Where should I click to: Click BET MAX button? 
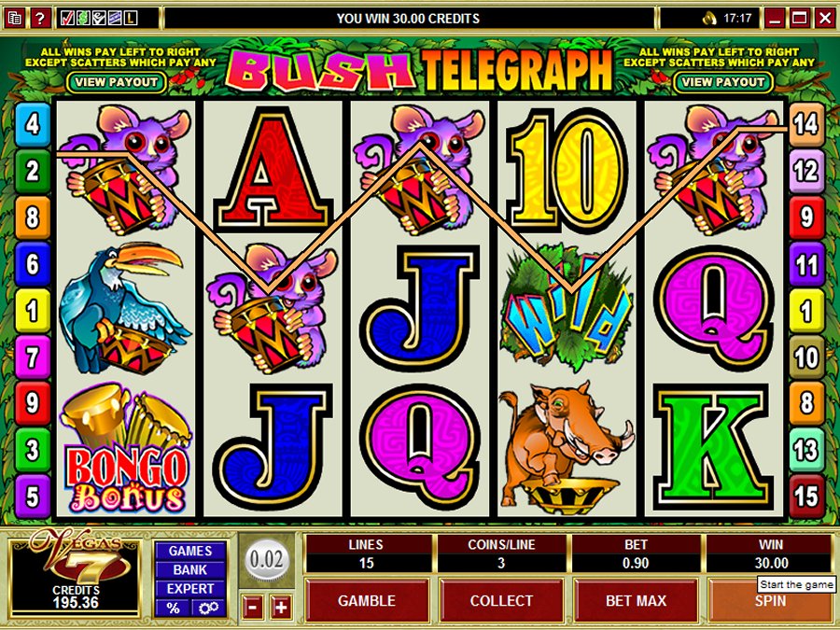pyautogui.click(x=636, y=600)
